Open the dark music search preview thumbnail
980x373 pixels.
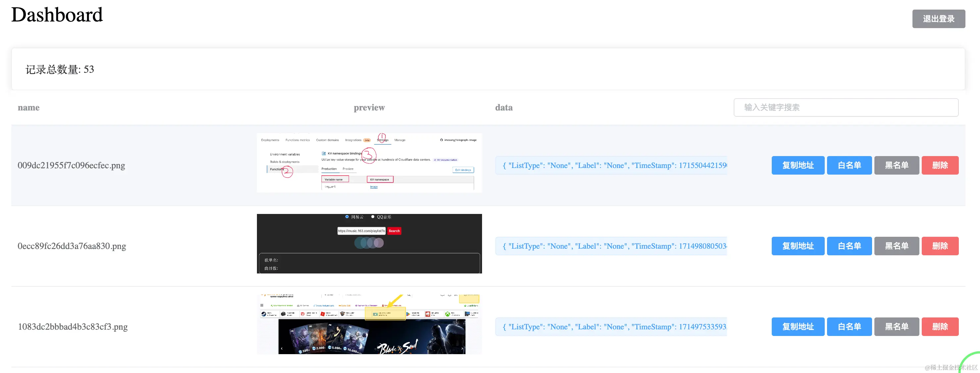tap(369, 244)
